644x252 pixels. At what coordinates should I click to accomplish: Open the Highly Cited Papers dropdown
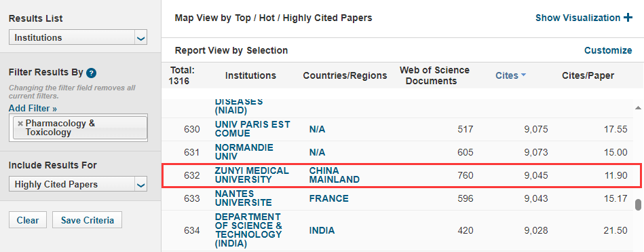[x=78, y=184]
